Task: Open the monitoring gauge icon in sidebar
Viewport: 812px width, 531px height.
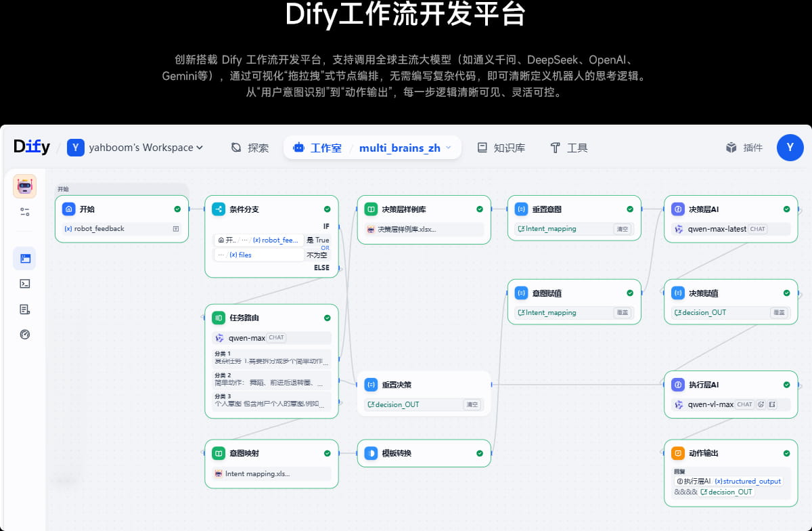Action: pyautogui.click(x=25, y=335)
